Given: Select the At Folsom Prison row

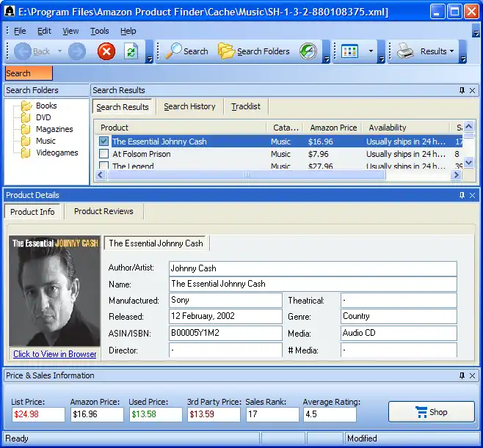Looking at the screenshot, I should [x=279, y=154].
